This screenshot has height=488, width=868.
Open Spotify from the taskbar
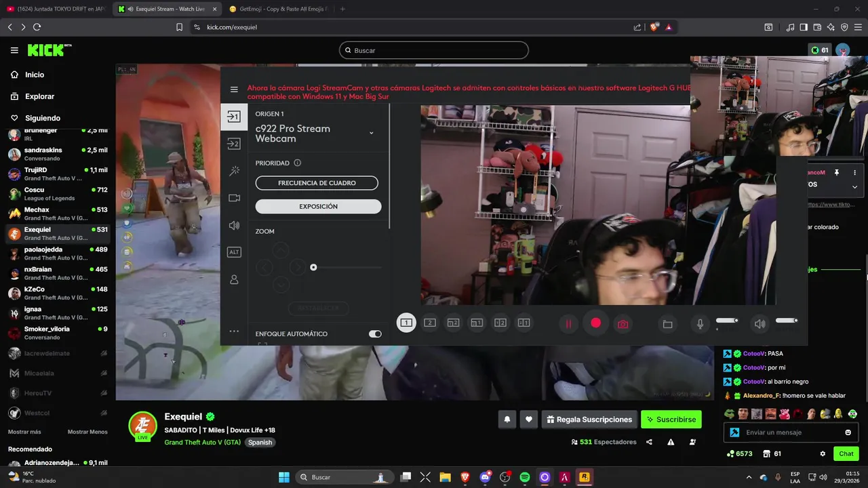(524, 477)
